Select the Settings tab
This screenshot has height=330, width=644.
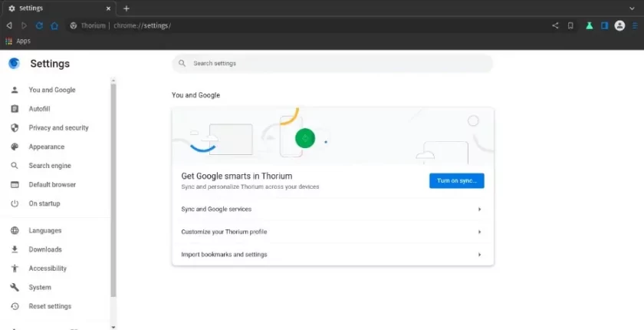(x=59, y=8)
